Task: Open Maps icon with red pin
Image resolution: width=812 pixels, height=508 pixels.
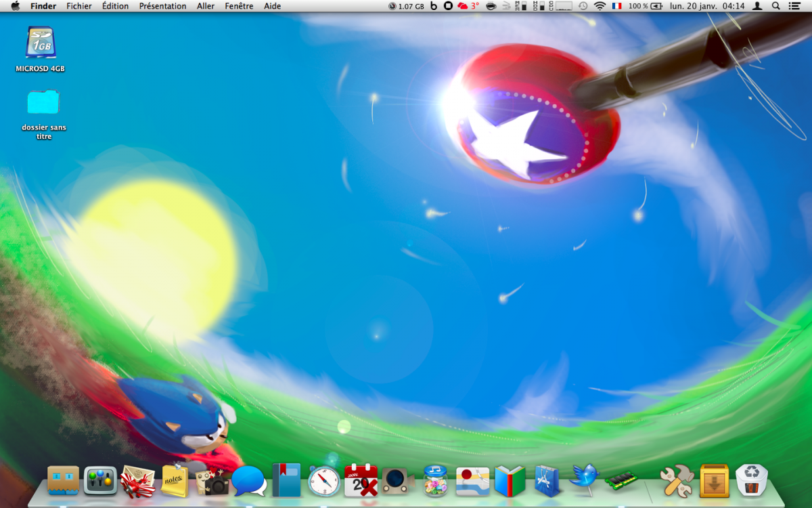Action: (472, 482)
